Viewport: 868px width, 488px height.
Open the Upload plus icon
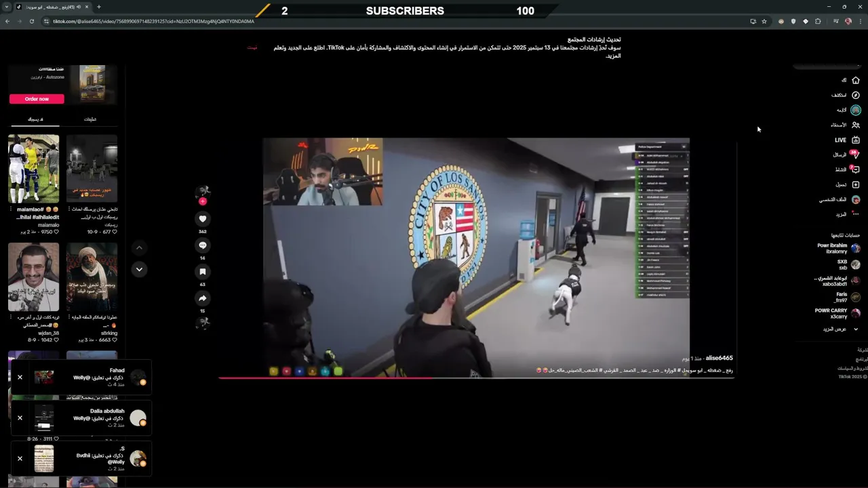tap(856, 184)
